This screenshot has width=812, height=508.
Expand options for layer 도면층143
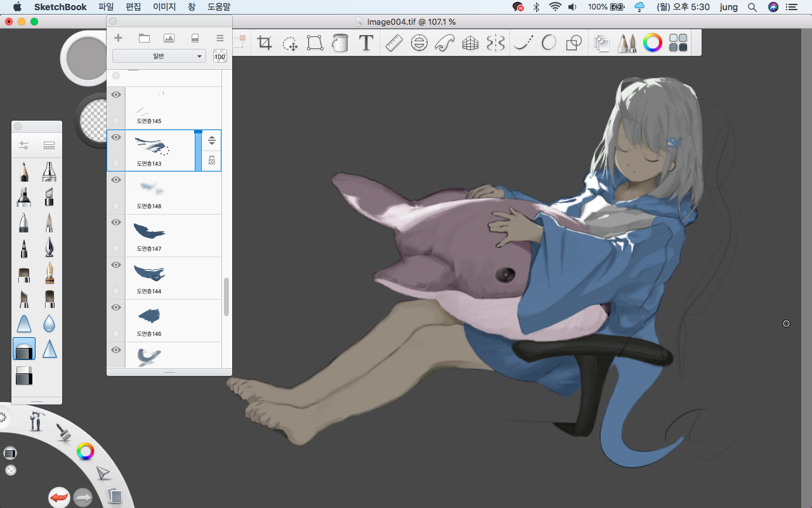point(212,140)
